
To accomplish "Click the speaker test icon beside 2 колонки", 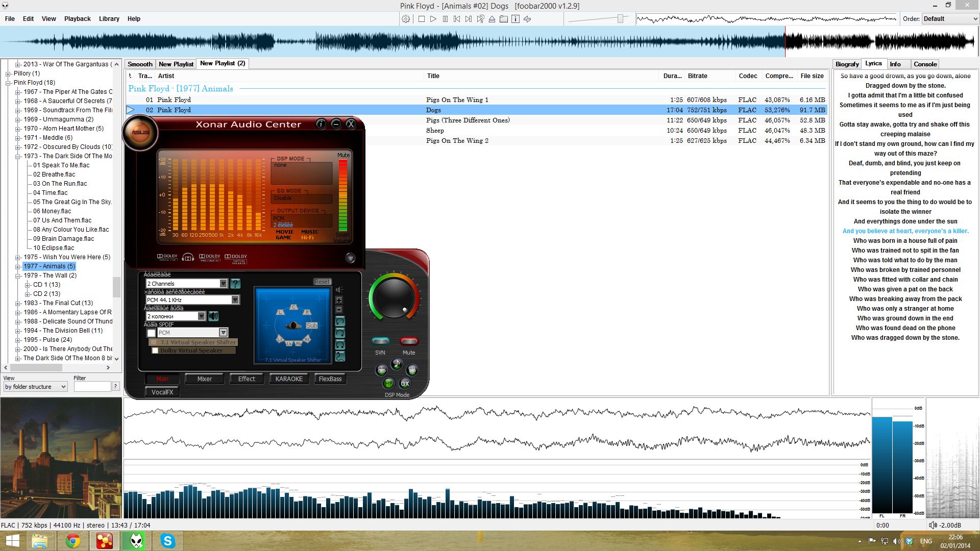I will pos(213,316).
